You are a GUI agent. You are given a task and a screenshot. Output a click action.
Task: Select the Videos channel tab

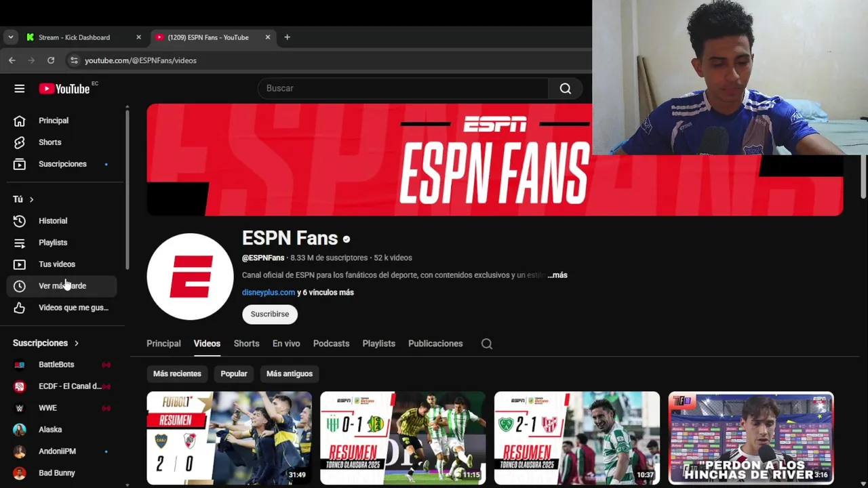(x=207, y=344)
